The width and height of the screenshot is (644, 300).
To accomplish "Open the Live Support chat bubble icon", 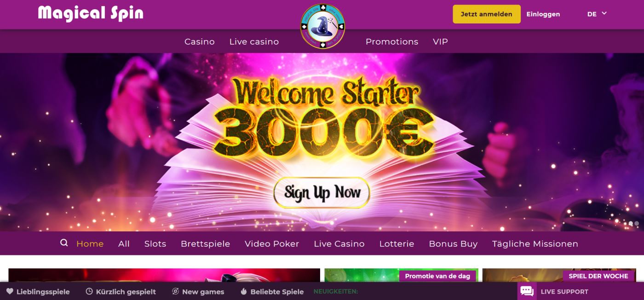I will (x=527, y=291).
